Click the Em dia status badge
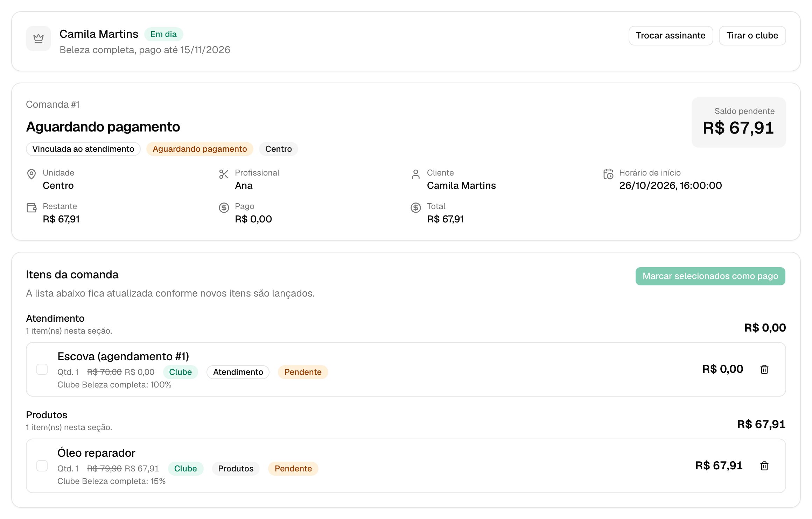This screenshot has width=812, height=519. click(x=163, y=34)
